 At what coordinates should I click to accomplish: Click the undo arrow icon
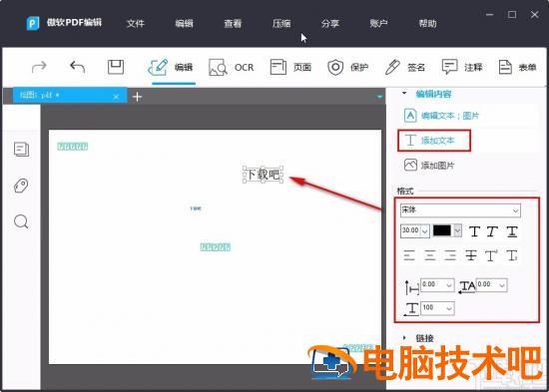click(x=78, y=67)
